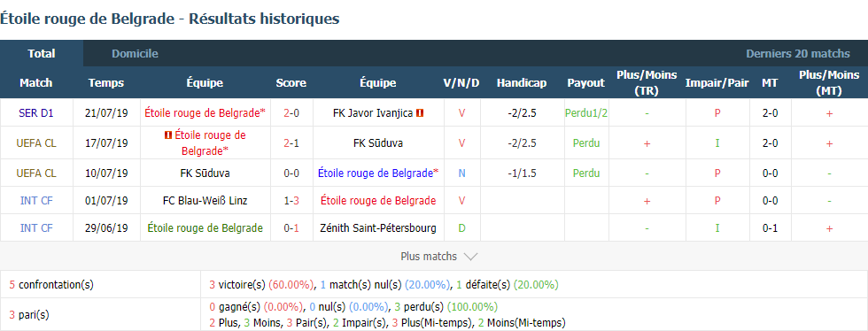Select the Total tab
868x331 pixels.
(42, 54)
